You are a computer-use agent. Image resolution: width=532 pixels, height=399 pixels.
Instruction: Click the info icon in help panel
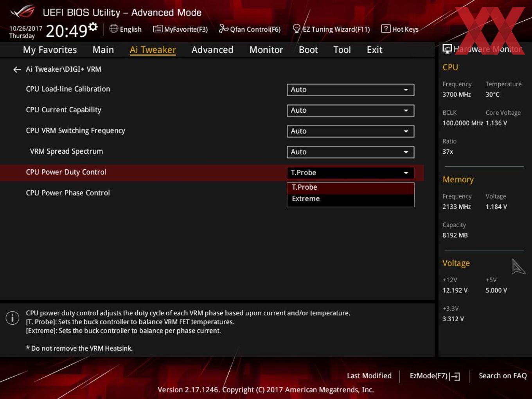[x=13, y=318]
